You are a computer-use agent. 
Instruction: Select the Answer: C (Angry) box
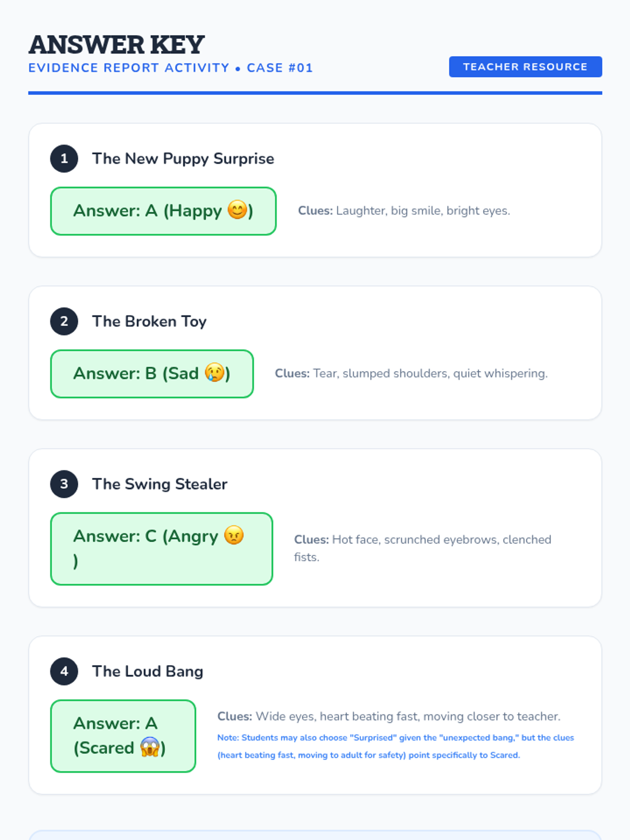tap(162, 549)
